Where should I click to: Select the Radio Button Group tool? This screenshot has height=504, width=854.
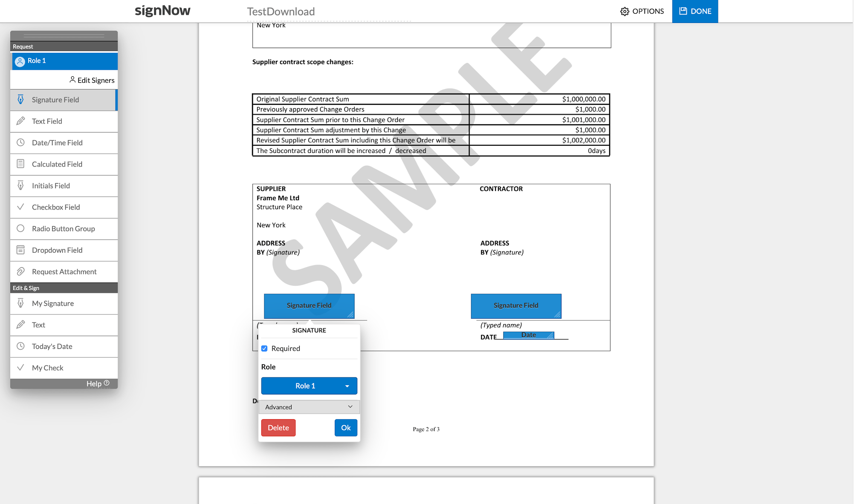click(64, 229)
